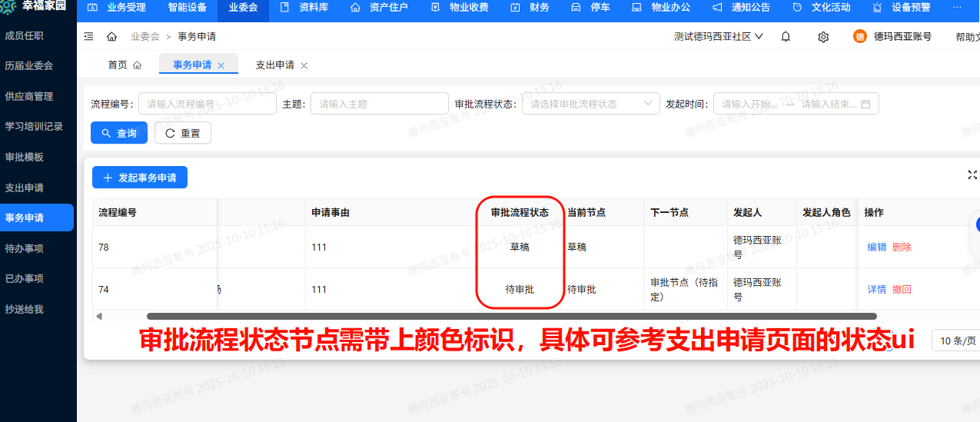Screen dimensions: 980x422
Task: Click 撤回 for row 74
Action: pyautogui.click(x=902, y=289)
